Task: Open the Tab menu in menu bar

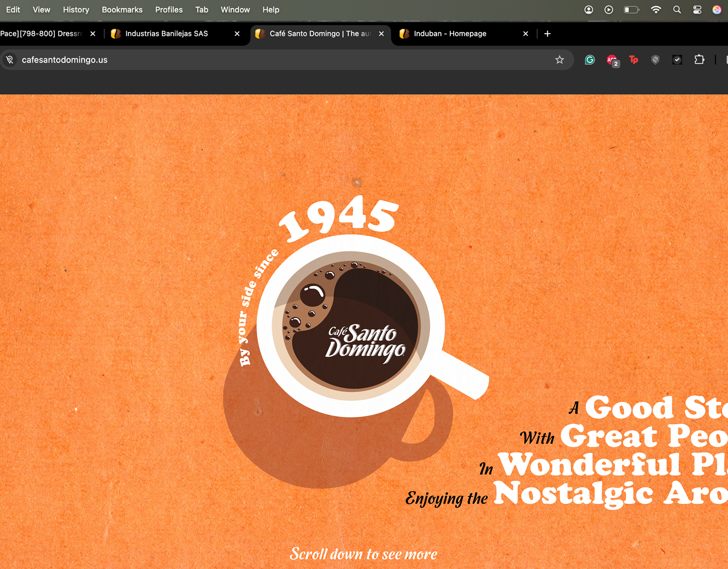Action: pyautogui.click(x=202, y=9)
